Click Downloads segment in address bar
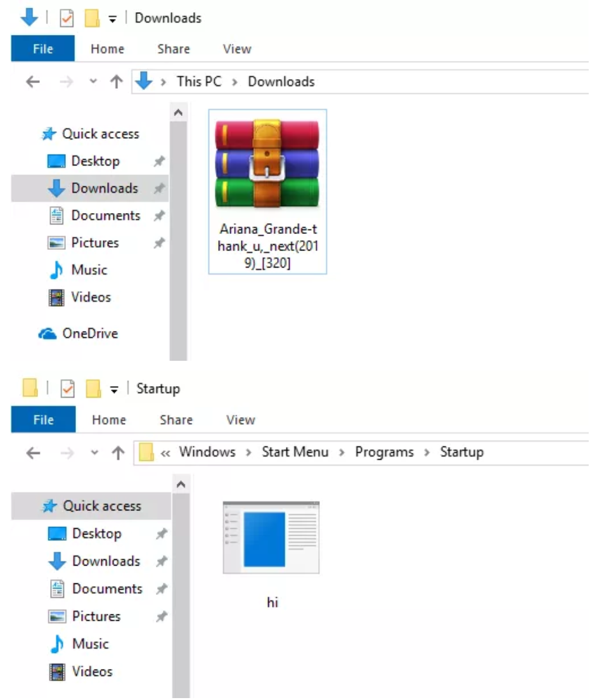This screenshot has height=700, width=590. (x=281, y=82)
